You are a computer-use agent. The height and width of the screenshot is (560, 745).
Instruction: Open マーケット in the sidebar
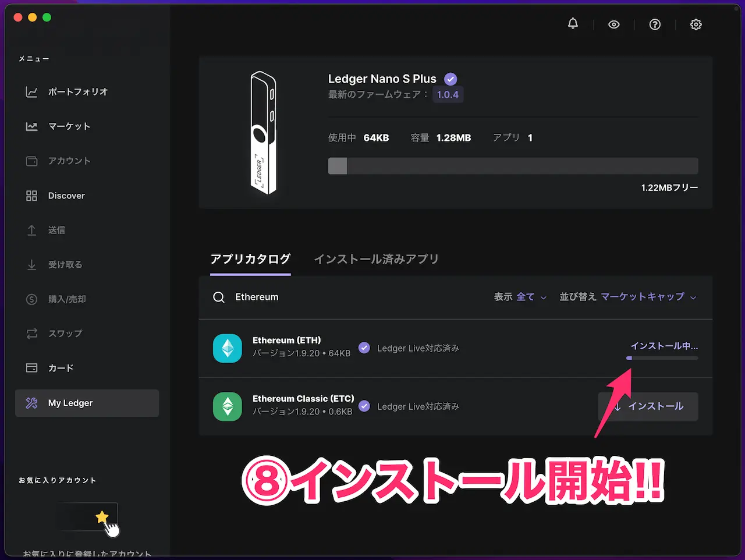[87, 126]
